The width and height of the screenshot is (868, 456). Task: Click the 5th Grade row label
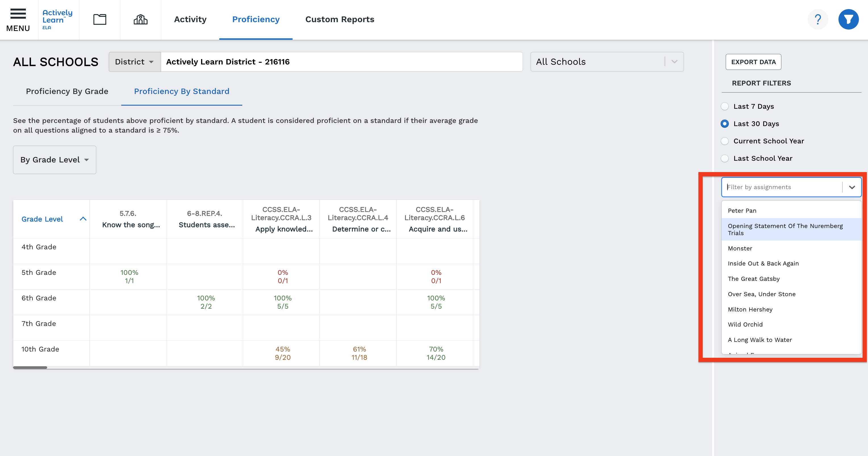39,273
